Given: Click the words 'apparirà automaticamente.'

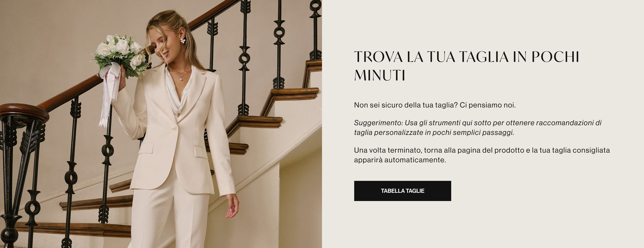Looking at the screenshot, I should (x=400, y=160).
